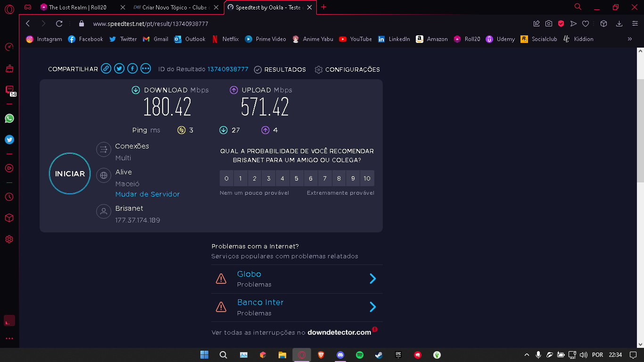Click Mudar de Servidor link
Viewport: 644px width, 362px height.
[148, 194]
